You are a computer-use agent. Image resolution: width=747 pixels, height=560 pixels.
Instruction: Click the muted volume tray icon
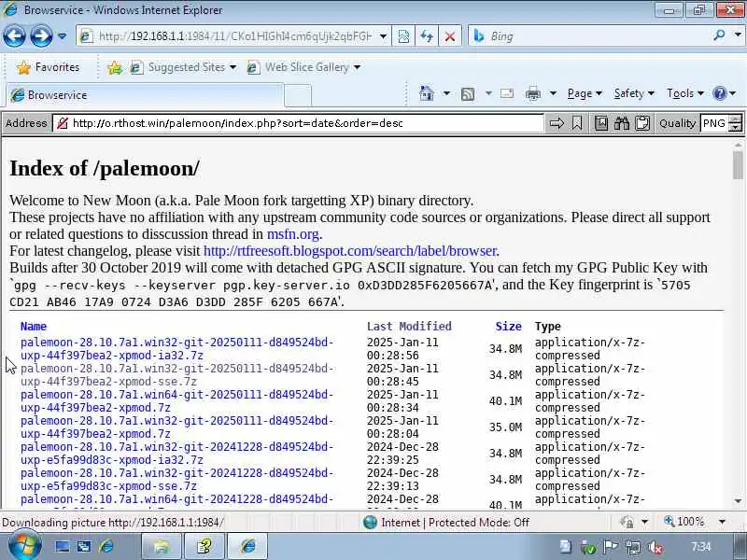pos(655,548)
